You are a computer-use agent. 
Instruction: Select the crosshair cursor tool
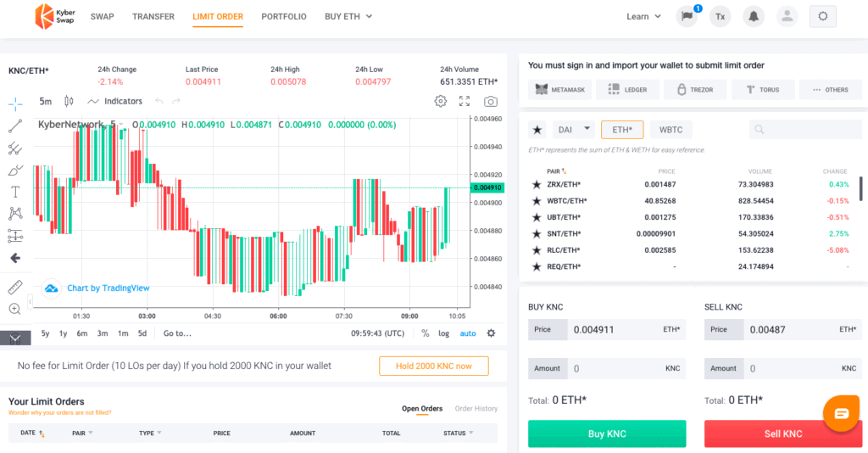click(x=15, y=103)
